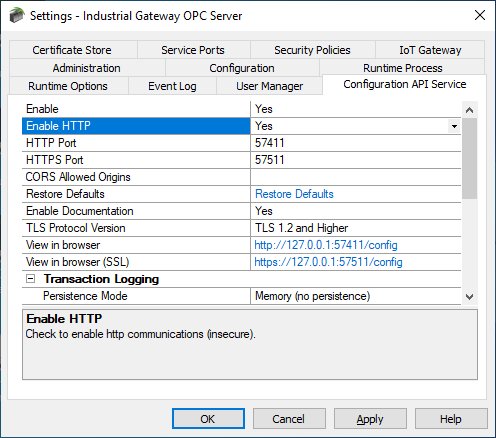
Task: Open the Runtime Process tab
Action: [403, 68]
